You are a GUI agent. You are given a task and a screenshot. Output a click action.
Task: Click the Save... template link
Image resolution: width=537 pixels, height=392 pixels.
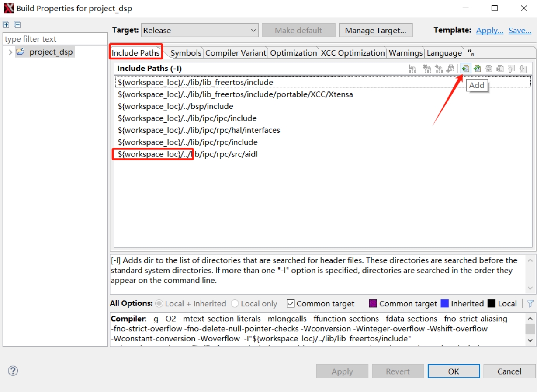point(520,30)
